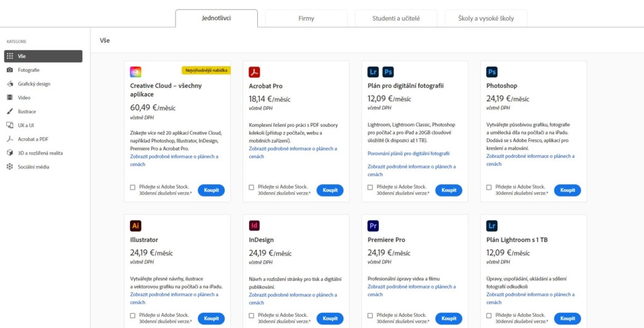Click the Grafický design category icon
This screenshot has width=644, height=328.
coord(10,84)
